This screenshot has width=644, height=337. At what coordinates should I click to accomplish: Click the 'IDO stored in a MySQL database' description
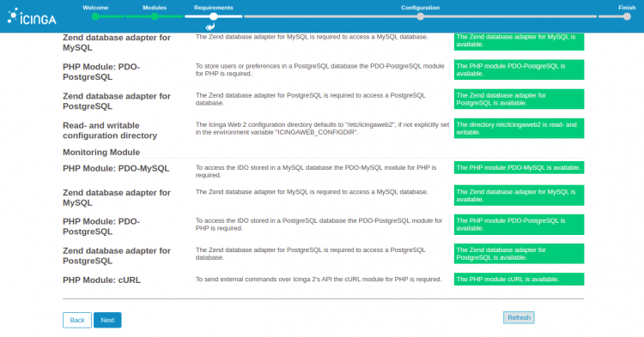click(x=316, y=172)
